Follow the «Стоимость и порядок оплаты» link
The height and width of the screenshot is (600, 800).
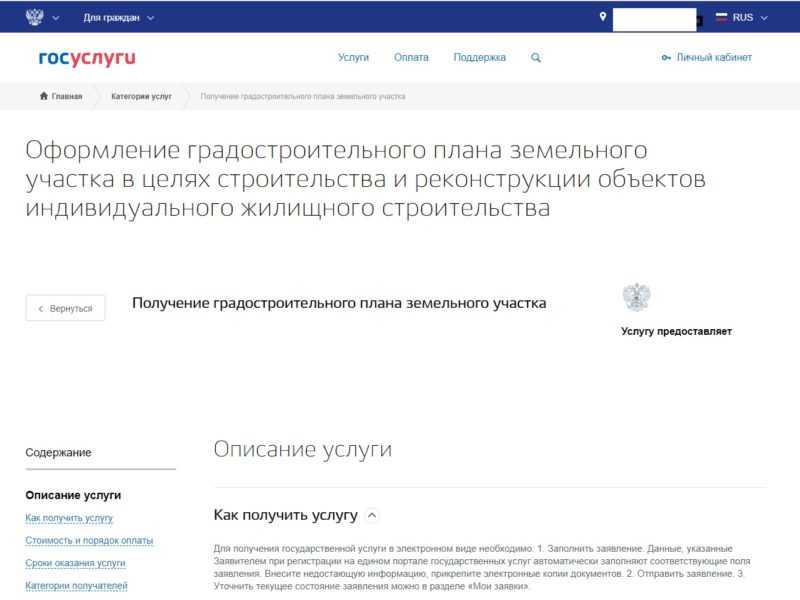coord(89,541)
